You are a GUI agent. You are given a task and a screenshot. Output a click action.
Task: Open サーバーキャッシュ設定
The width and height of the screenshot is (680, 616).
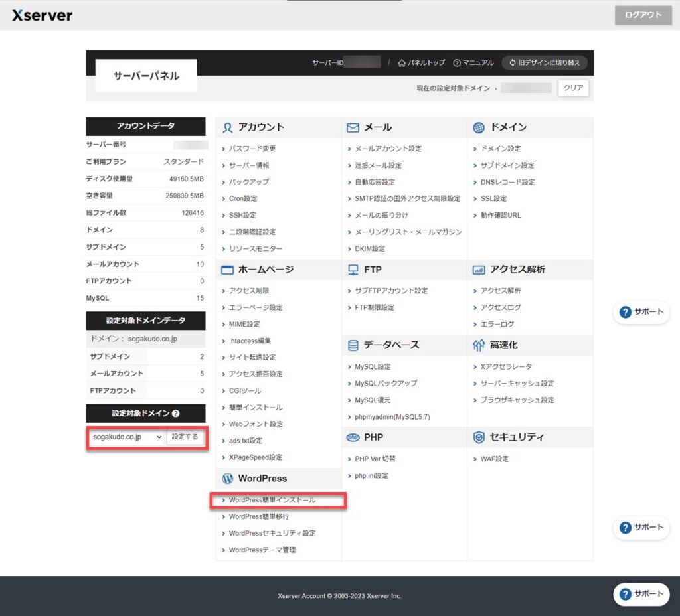(x=517, y=384)
